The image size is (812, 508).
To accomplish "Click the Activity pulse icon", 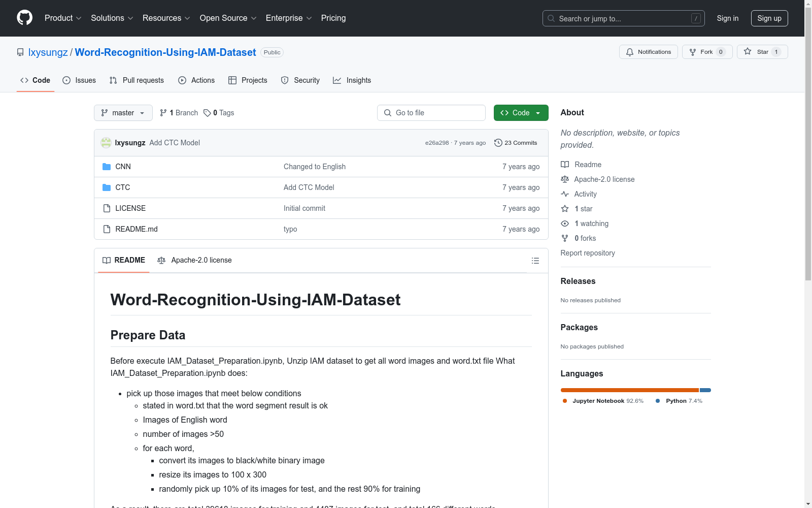I will pos(565,194).
